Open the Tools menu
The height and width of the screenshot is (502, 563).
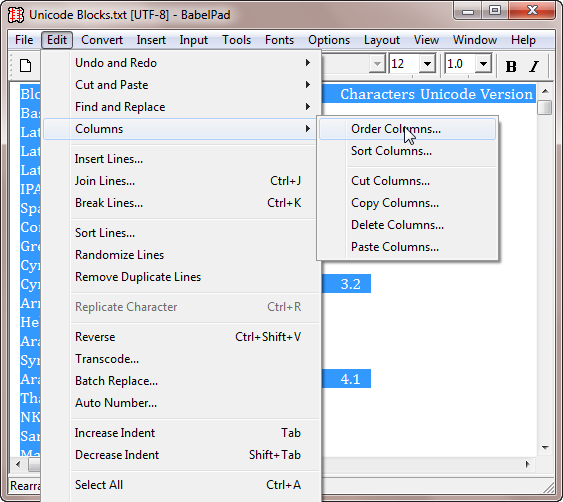click(236, 40)
